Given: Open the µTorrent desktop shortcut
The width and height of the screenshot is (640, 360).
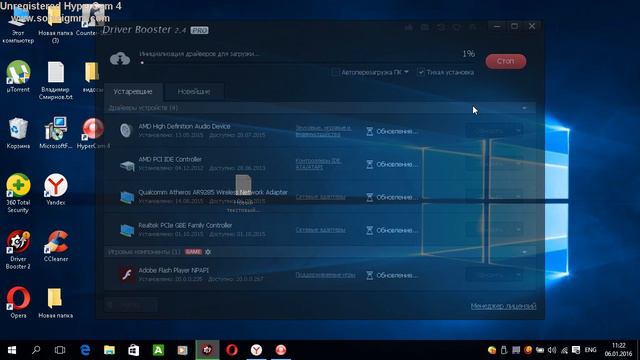Looking at the screenshot, I should [x=18, y=76].
